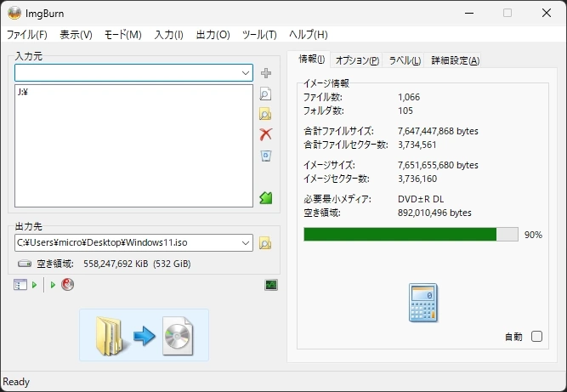Viewport: 567px width, 392px height.
Task: Click the sector count 3,734,561
Action: click(417, 145)
